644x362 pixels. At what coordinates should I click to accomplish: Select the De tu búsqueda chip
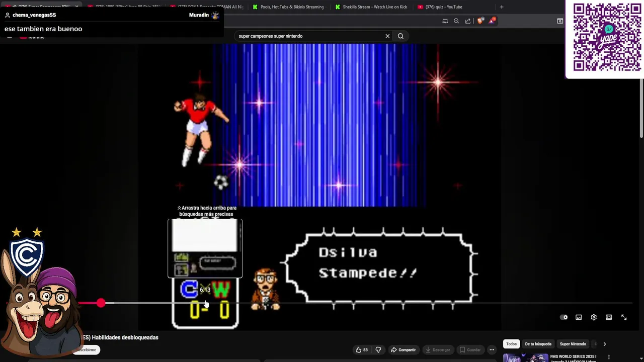[x=538, y=344]
